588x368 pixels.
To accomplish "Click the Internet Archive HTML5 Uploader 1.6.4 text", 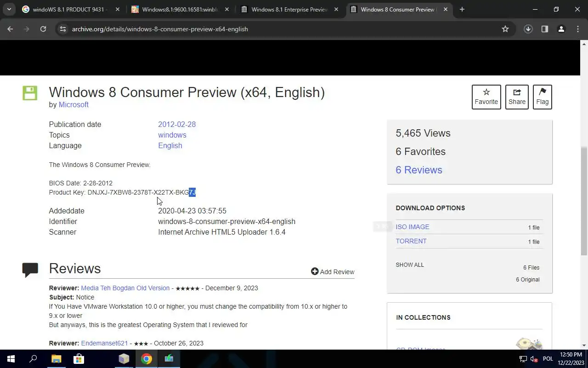I will (222, 232).
